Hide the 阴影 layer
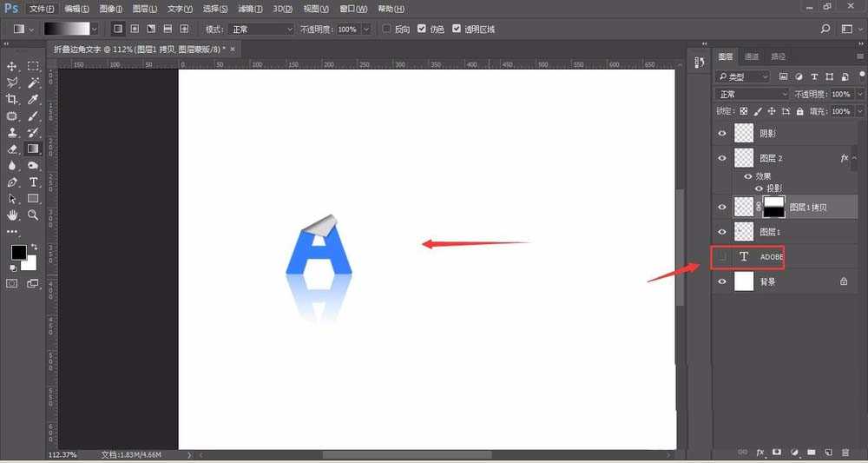 click(722, 134)
